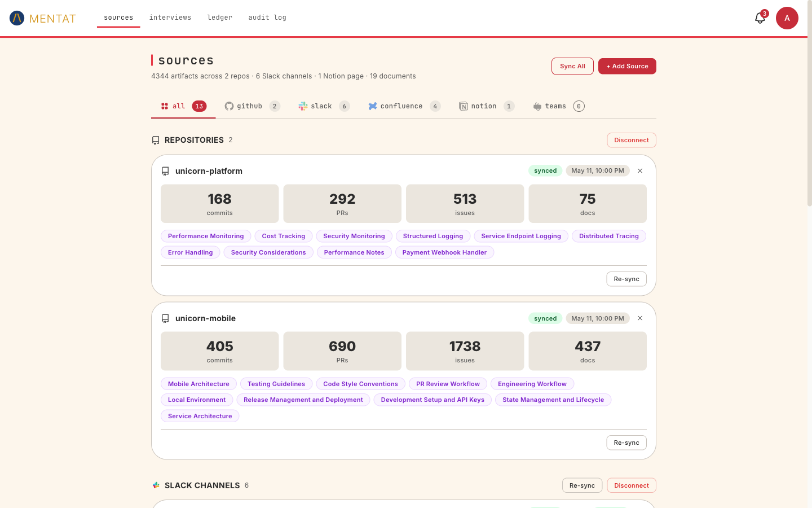Screen dimensions: 812x508
Task: Click the 75 docs stat card
Action: click(588, 204)
